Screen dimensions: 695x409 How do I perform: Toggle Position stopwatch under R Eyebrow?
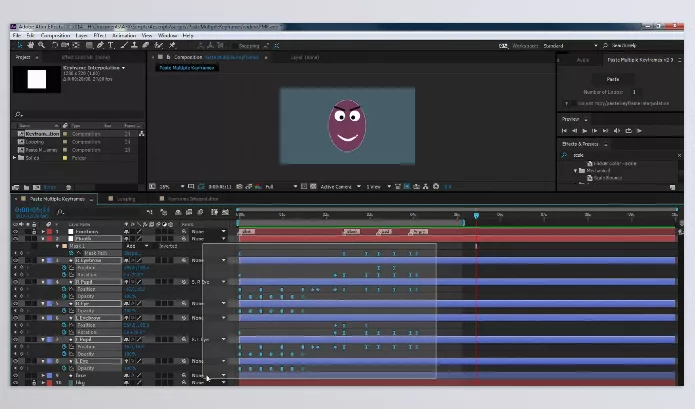64,268
